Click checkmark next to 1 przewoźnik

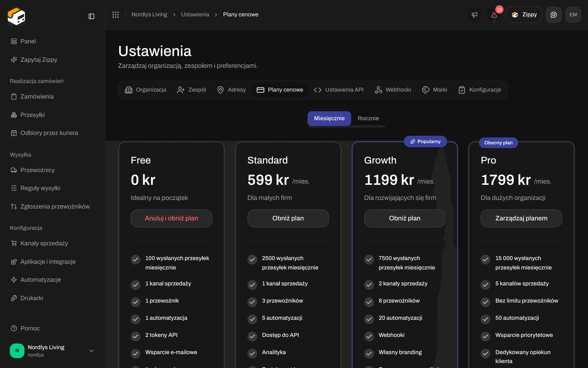click(136, 302)
